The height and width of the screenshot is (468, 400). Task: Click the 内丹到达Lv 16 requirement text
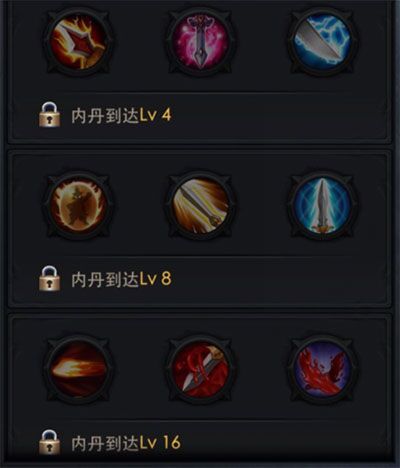pos(126,443)
